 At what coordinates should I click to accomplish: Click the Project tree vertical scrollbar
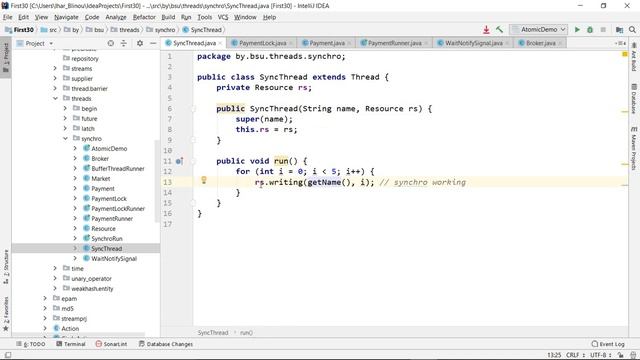coord(157,181)
